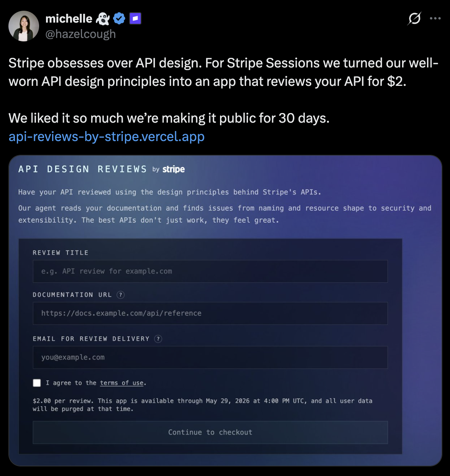Image resolution: width=450 pixels, height=476 pixels.
Task: Click into the Review Title input field
Action: (x=210, y=271)
